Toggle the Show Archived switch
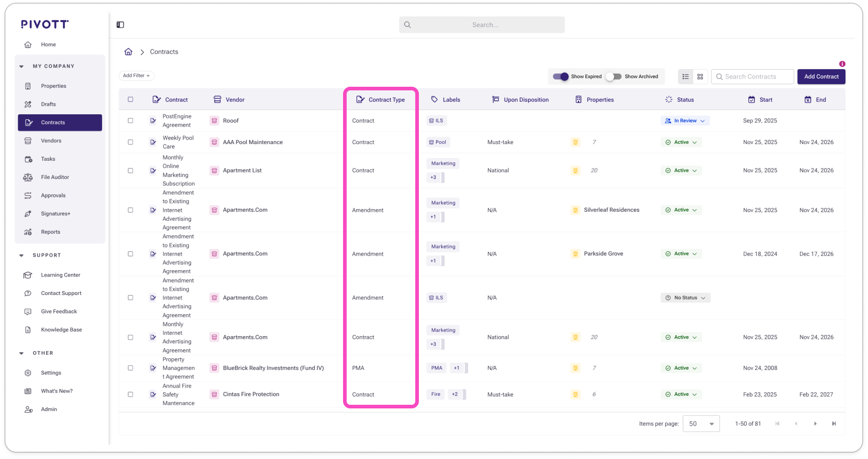 (x=614, y=77)
